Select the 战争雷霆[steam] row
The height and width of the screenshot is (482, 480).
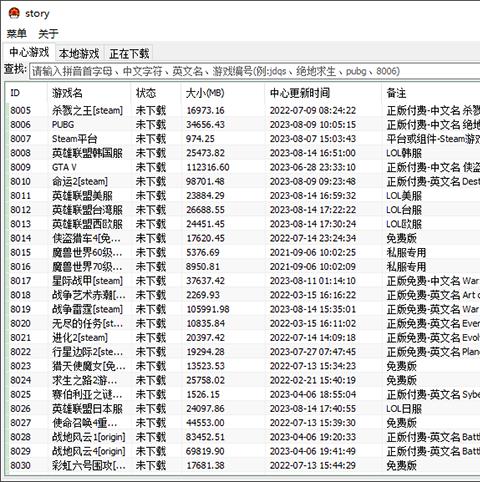[x=243, y=309]
